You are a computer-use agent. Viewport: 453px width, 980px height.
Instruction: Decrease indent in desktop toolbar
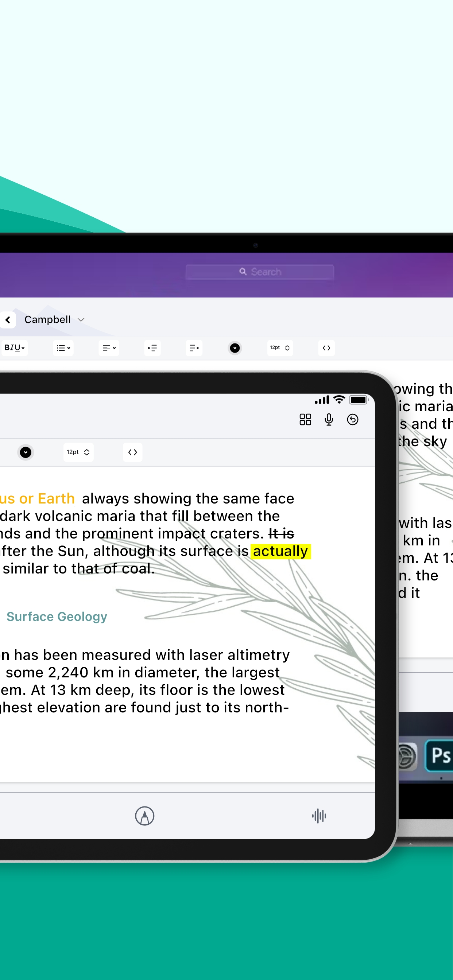194,348
